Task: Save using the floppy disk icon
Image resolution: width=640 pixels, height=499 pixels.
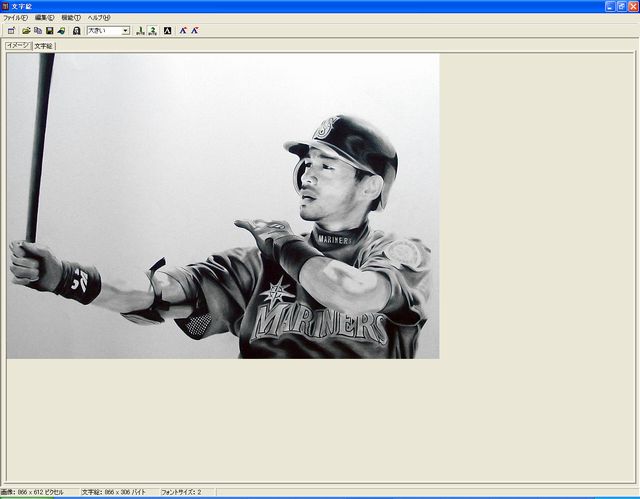Action: pos(50,31)
